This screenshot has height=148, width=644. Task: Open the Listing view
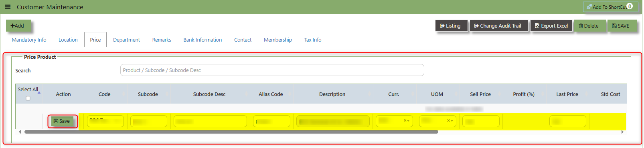[451, 26]
